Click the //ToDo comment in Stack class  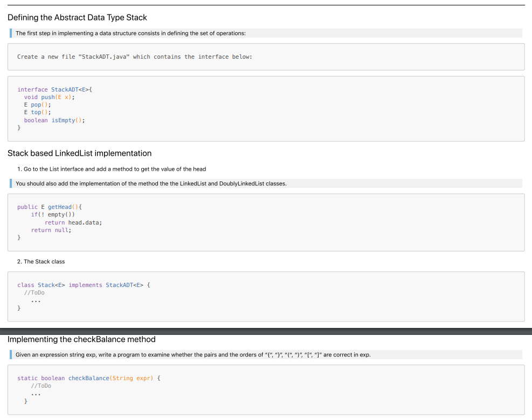pyautogui.click(x=34, y=292)
